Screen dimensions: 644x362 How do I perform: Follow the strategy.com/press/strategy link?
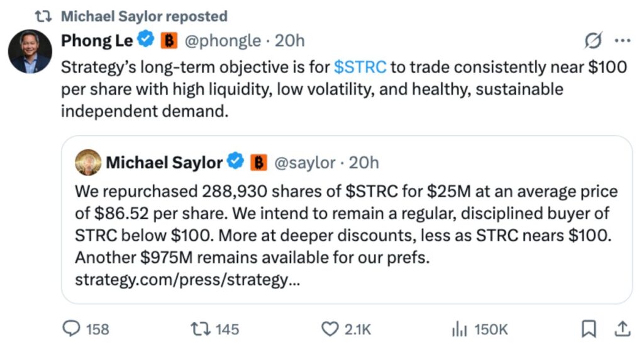[187, 280]
